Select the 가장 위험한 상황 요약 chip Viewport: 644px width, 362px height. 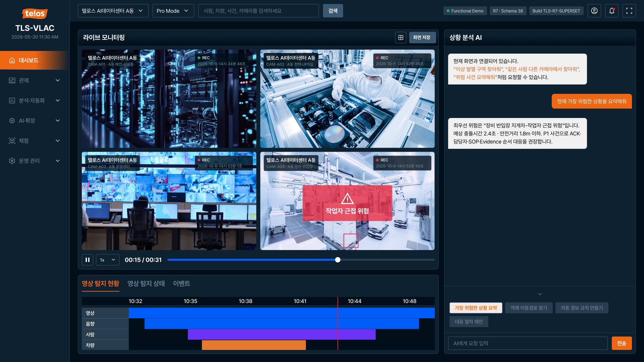476,308
